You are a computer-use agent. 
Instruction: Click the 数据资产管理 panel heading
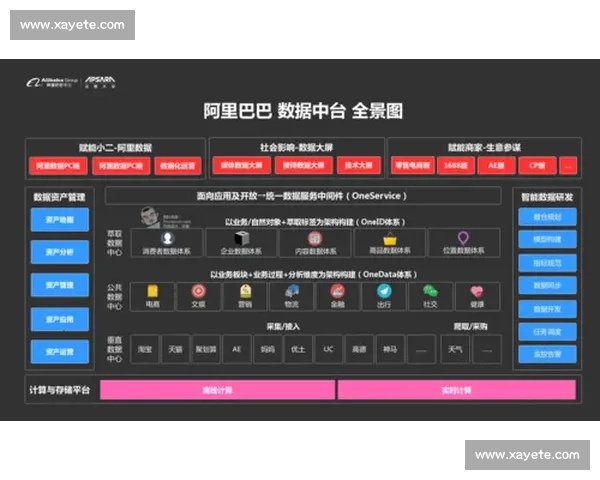(x=59, y=197)
